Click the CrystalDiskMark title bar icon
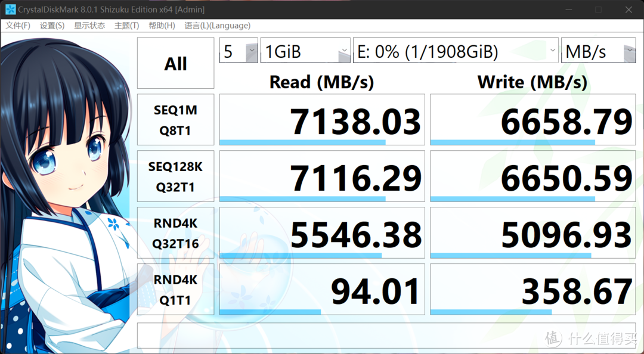 9,9
